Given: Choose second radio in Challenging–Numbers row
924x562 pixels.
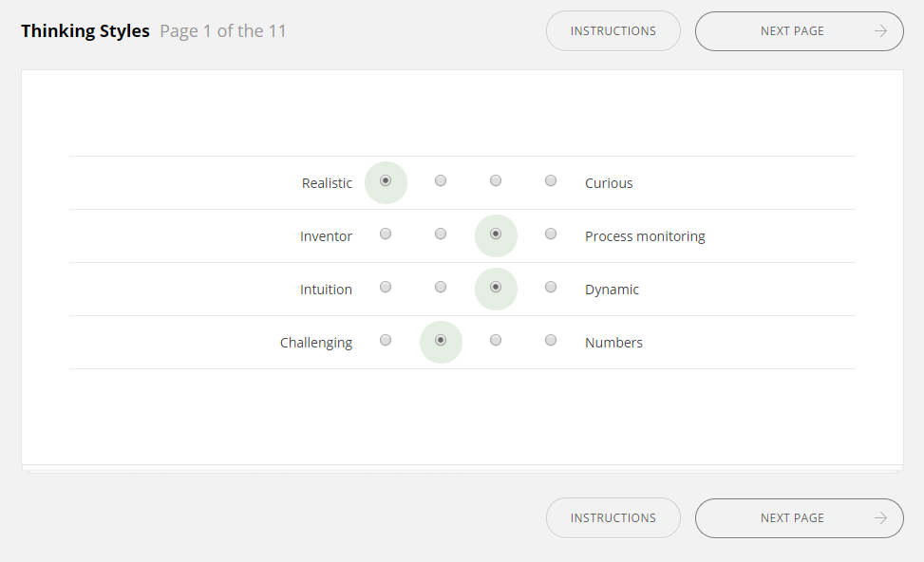Looking at the screenshot, I should pyautogui.click(x=441, y=341).
